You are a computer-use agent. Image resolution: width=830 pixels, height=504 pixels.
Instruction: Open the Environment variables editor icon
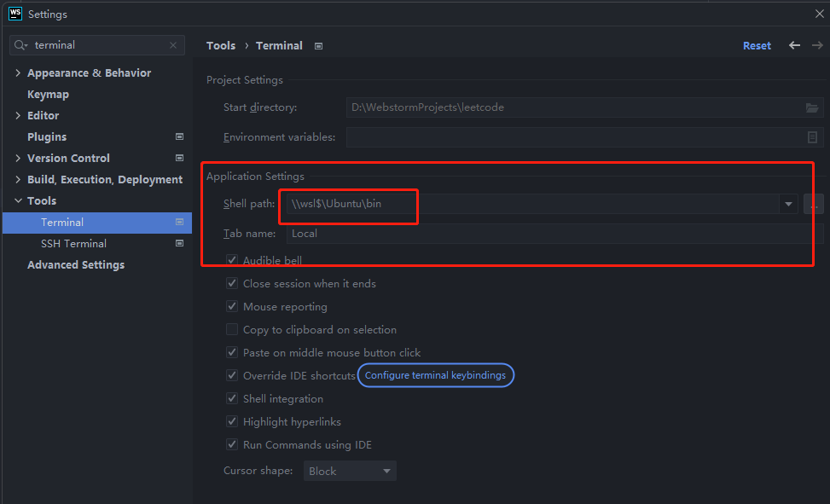click(813, 137)
